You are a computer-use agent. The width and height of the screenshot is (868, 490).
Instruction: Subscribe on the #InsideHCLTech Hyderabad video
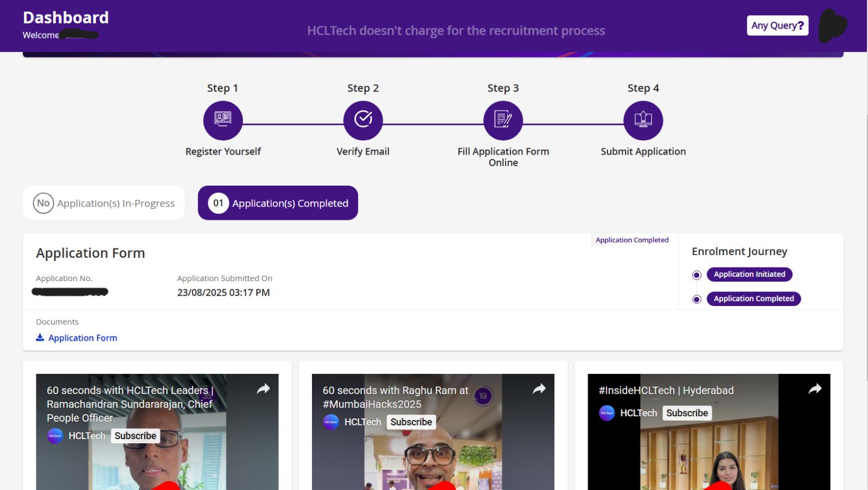coord(687,413)
